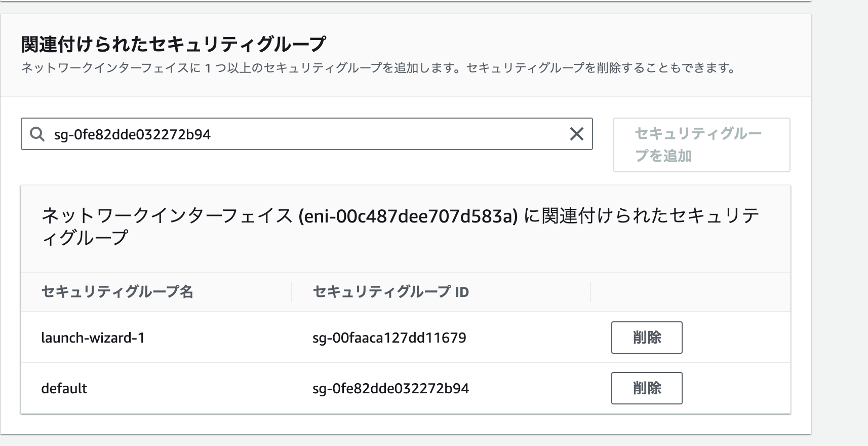Select the default group name in the table
The width and height of the screenshot is (868, 446).
click(64, 389)
